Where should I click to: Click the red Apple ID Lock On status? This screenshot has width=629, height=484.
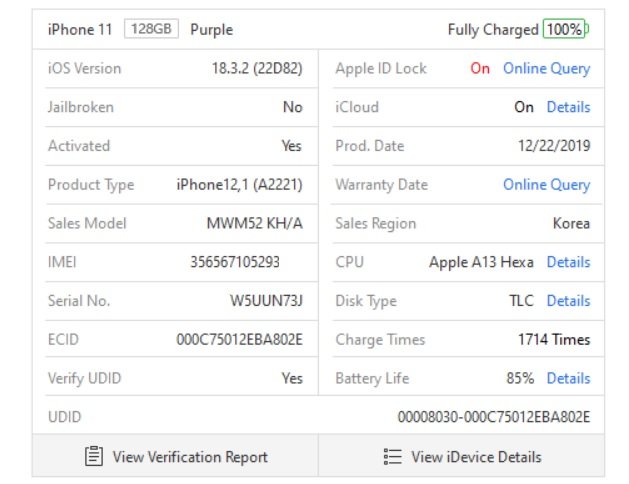point(480,69)
